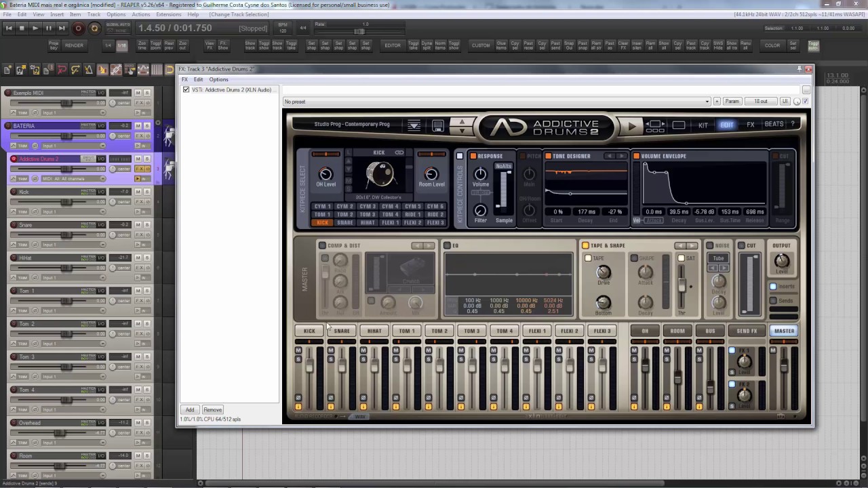Toggle the RESPONSE section on/off
The width and height of the screenshot is (868, 488).
(473, 156)
